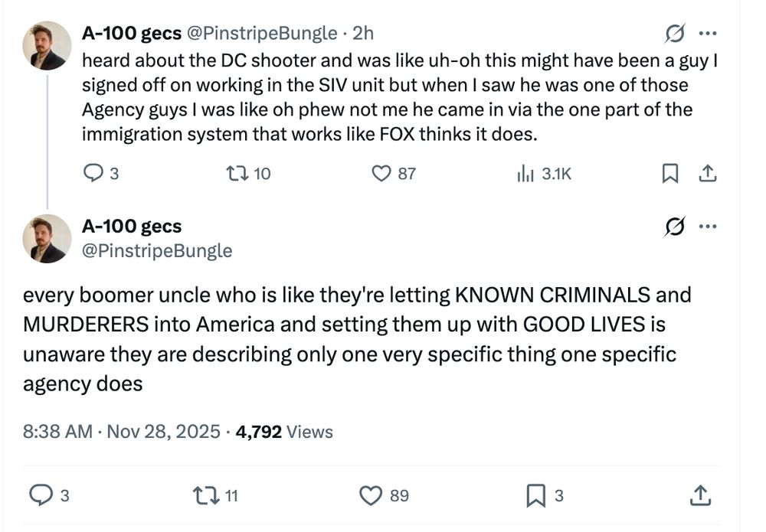Screen dimensions: 766x532
Task: Like the first tweet with 87 likes
Action: 381,174
